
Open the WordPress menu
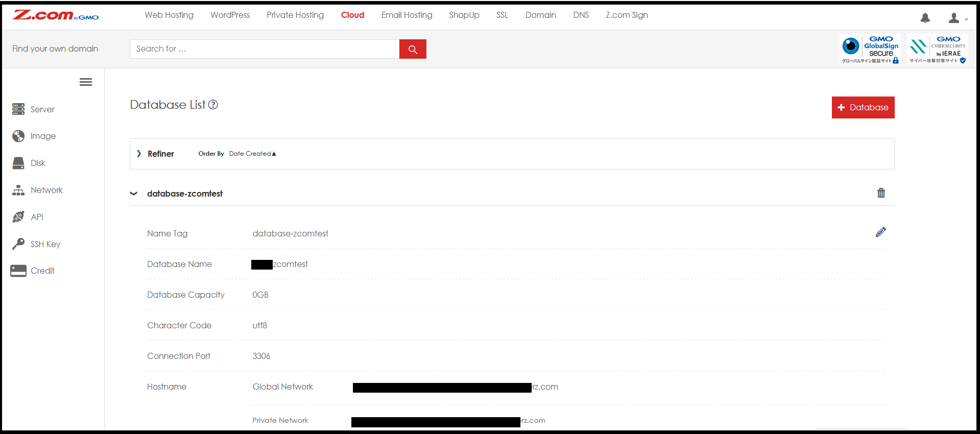(x=230, y=15)
